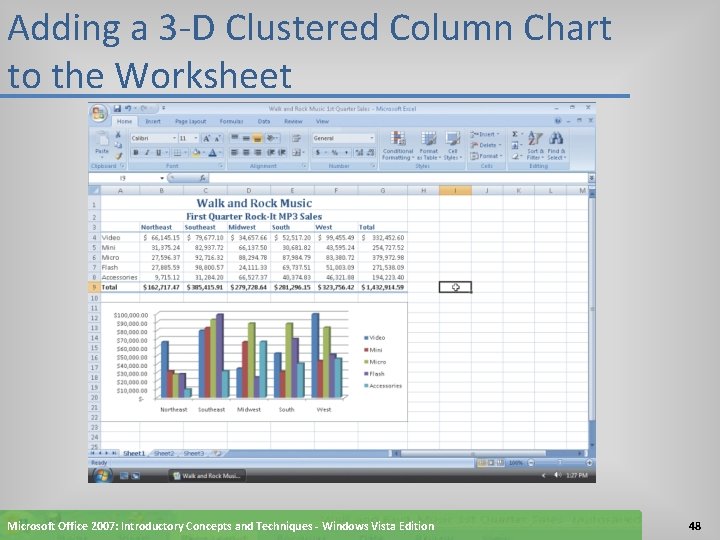Switch to the Page Layout tab
Screen dimensions: 720x540
191,122
